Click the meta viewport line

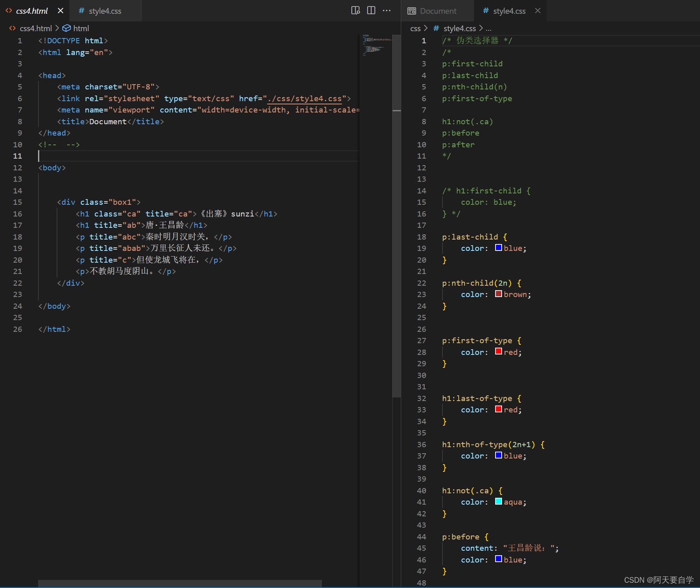(x=208, y=110)
